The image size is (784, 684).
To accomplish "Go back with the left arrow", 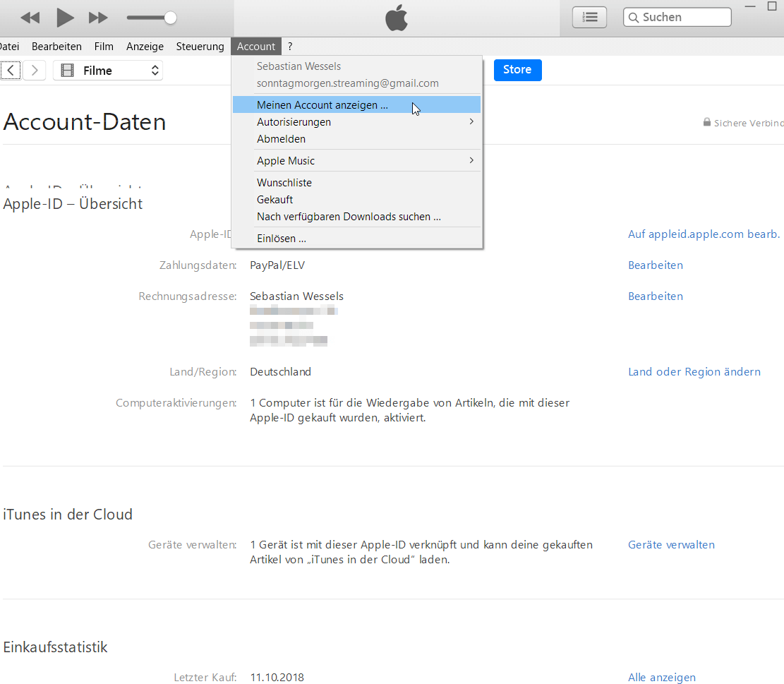I will 11,70.
